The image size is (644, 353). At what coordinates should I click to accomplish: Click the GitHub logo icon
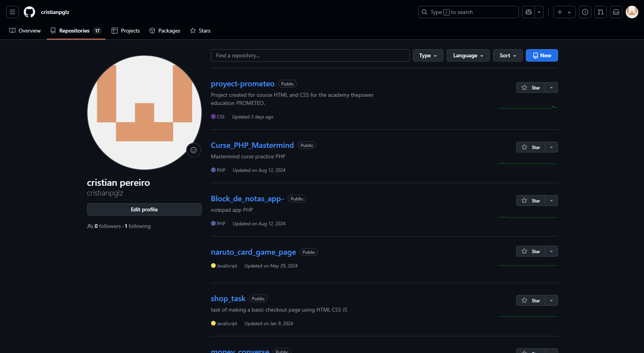point(29,12)
